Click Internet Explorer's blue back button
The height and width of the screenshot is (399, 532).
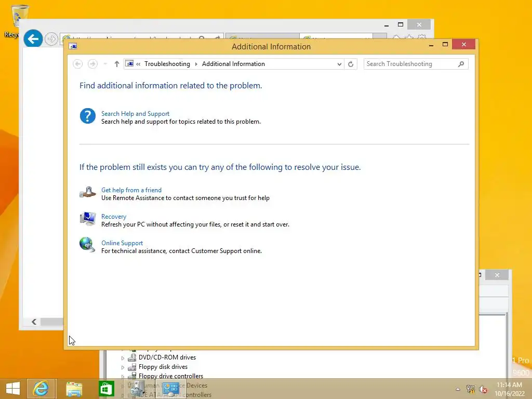coord(33,39)
